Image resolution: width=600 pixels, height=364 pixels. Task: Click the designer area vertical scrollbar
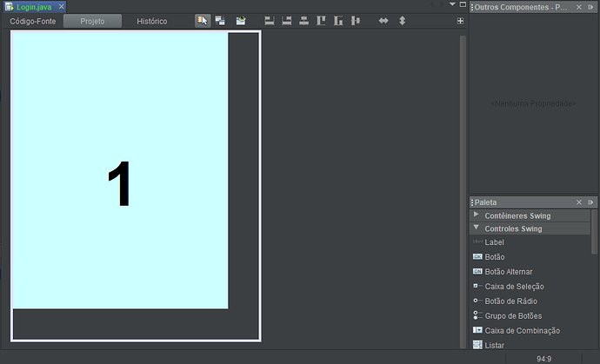[x=463, y=191]
